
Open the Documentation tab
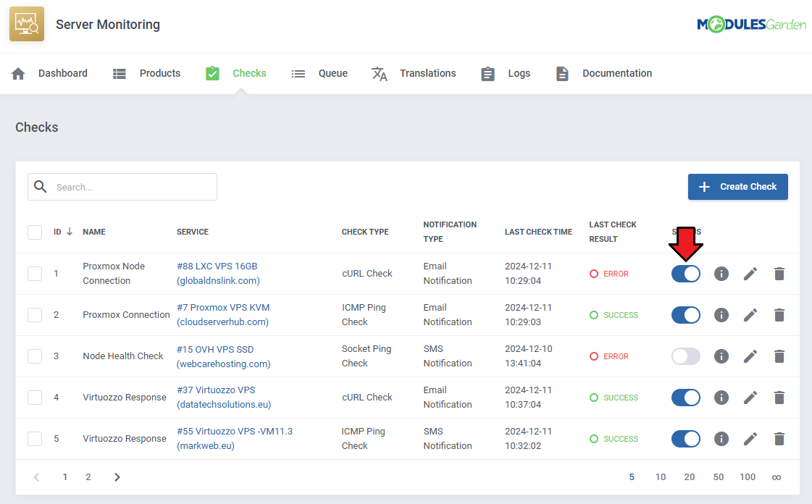pyautogui.click(x=617, y=73)
